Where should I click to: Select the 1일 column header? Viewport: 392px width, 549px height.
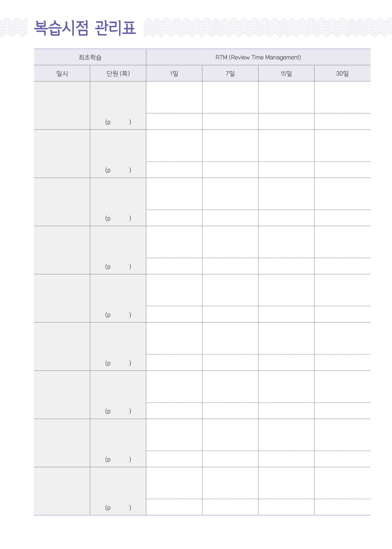[x=174, y=73]
